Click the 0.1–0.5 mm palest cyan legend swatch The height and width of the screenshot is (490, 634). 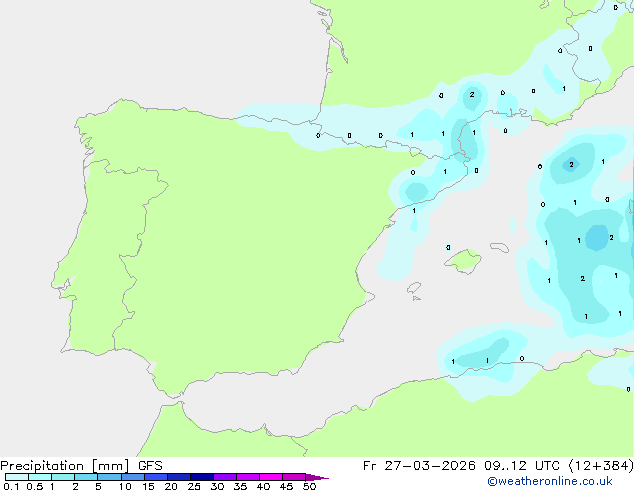[x=17, y=477]
